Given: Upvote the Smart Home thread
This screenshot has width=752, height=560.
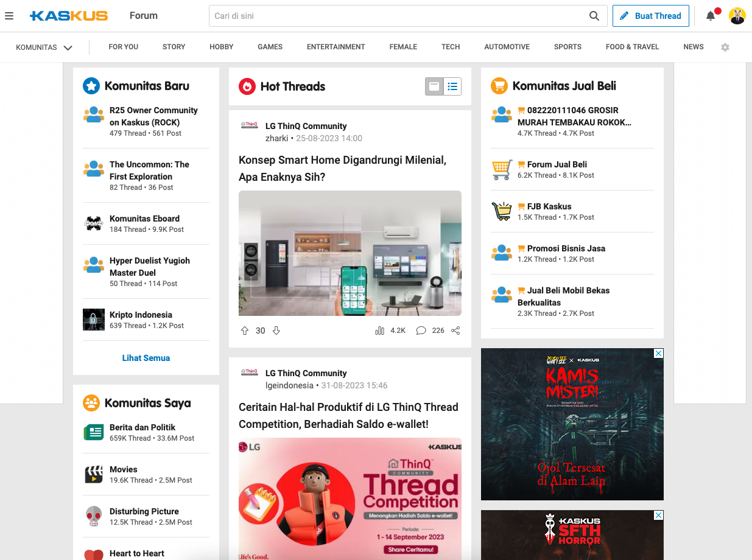Looking at the screenshot, I should [245, 331].
